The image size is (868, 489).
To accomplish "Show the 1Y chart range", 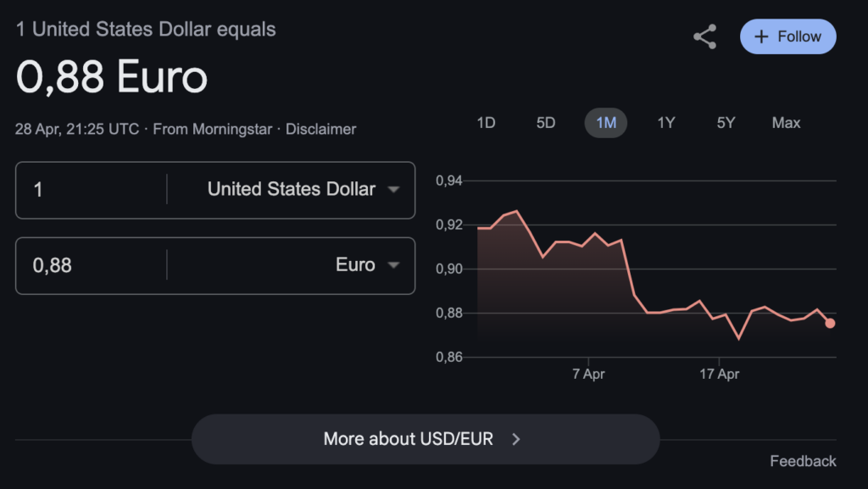I will click(666, 123).
